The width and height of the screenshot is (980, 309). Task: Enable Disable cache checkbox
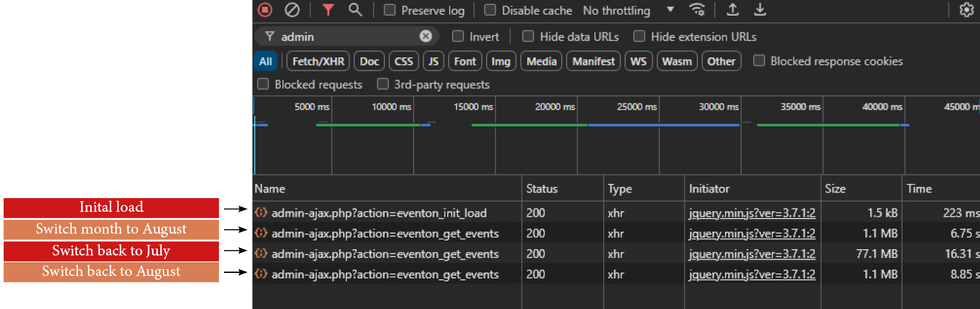pos(490,10)
